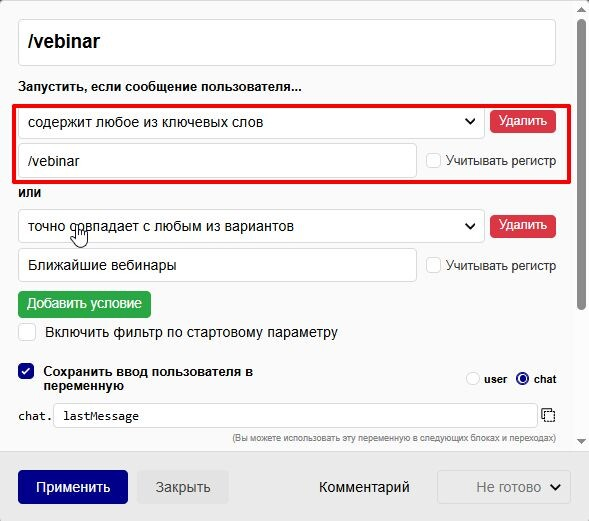The width and height of the screenshot is (589, 521).
Task: Click the lastMessage variable name field
Action: pyautogui.click(x=295, y=416)
